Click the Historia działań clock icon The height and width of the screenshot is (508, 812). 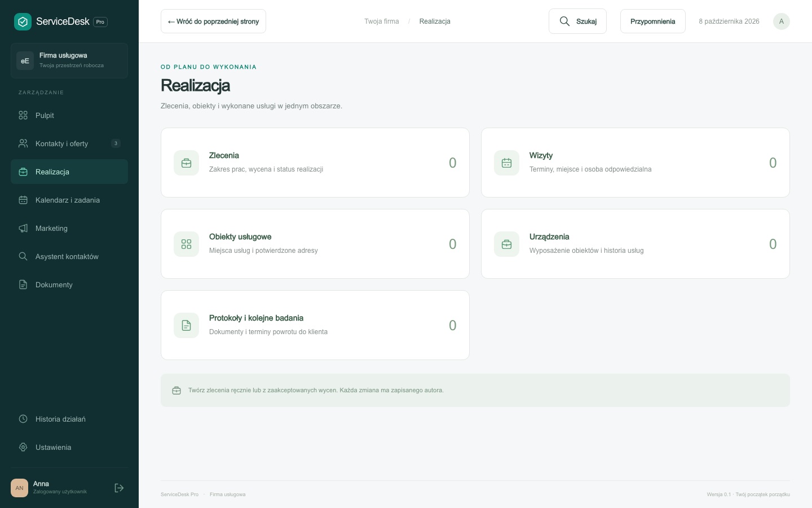[x=23, y=419]
